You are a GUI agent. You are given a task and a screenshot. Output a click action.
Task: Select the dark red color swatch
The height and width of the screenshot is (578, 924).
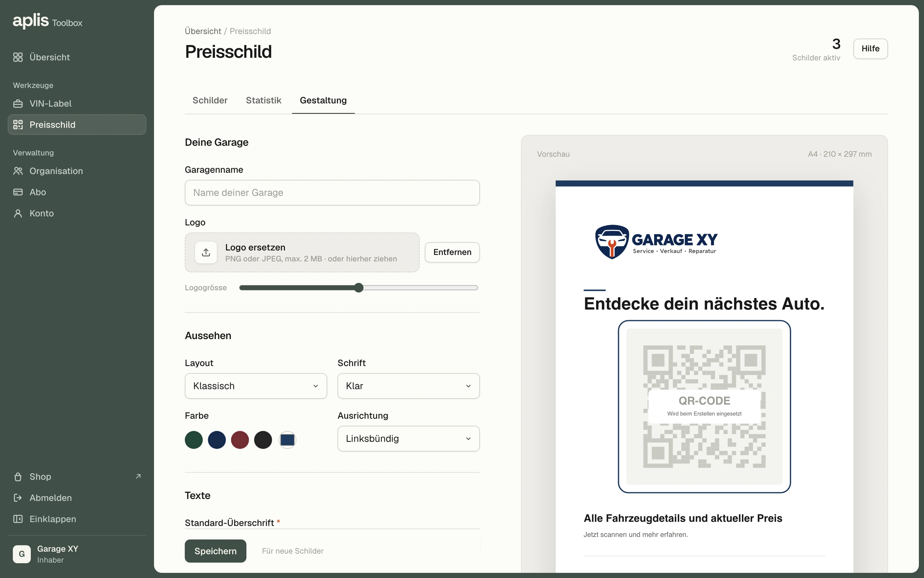[240, 440]
